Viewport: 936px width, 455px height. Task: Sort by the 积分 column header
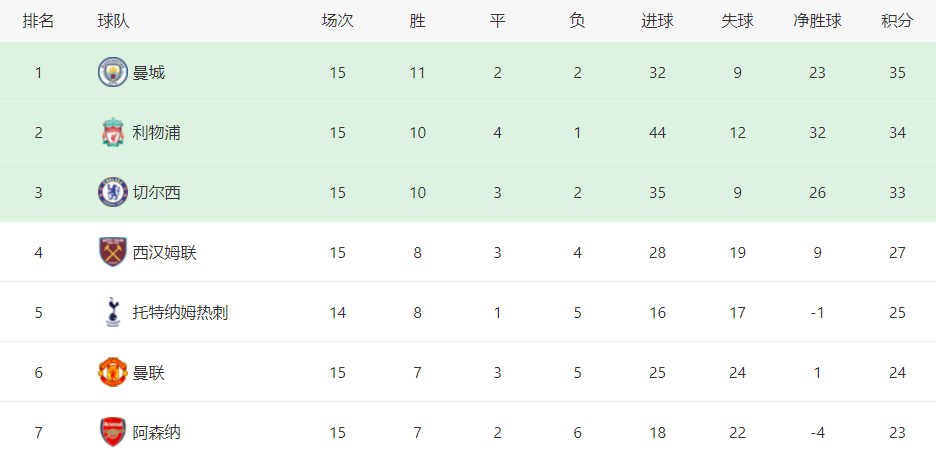coord(897,21)
